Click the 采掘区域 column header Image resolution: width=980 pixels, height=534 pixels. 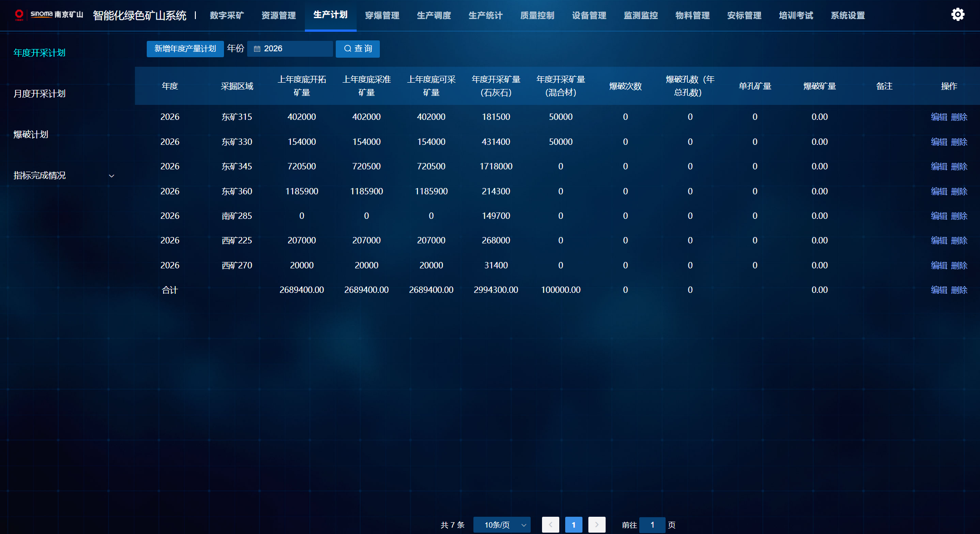pyautogui.click(x=237, y=86)
